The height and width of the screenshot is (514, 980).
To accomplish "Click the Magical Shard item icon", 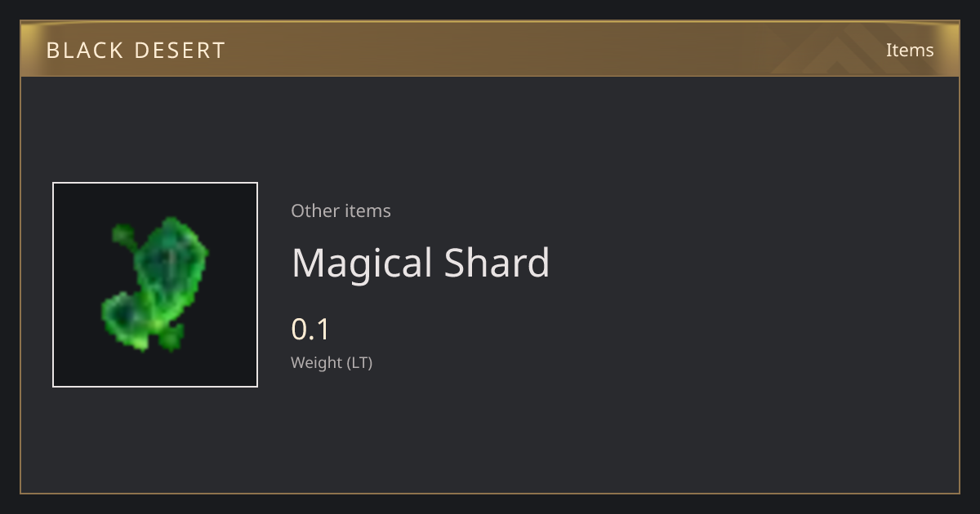I will (x=155, y=285).
